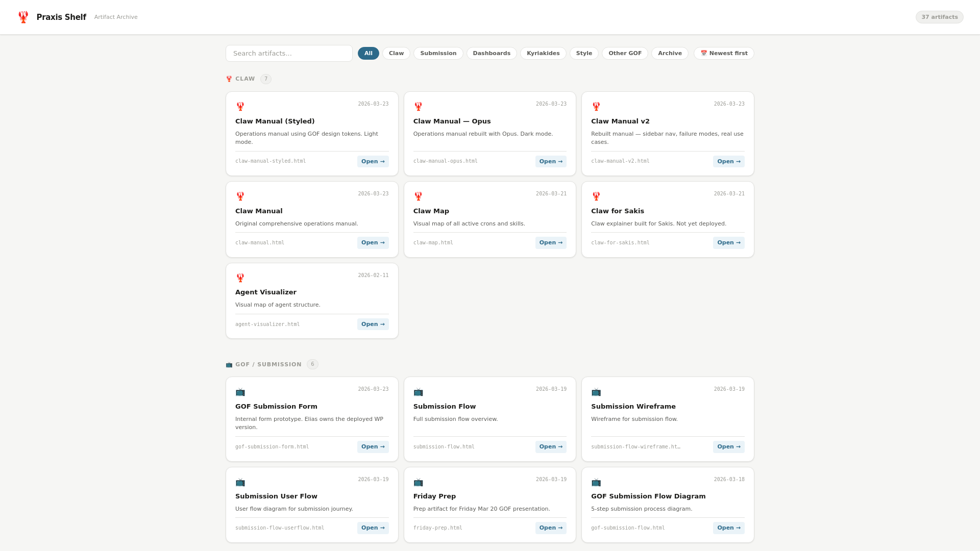Image resolution: width=980 pixels, height=551 pixels.
Task: Click the Friday Prep card title
Action: pos(435,496)
